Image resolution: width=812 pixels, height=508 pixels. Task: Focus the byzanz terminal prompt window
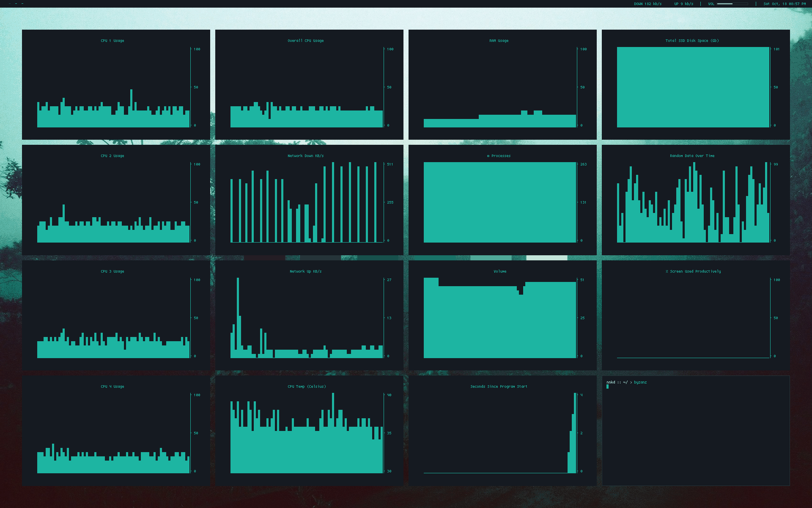[695, 430]
